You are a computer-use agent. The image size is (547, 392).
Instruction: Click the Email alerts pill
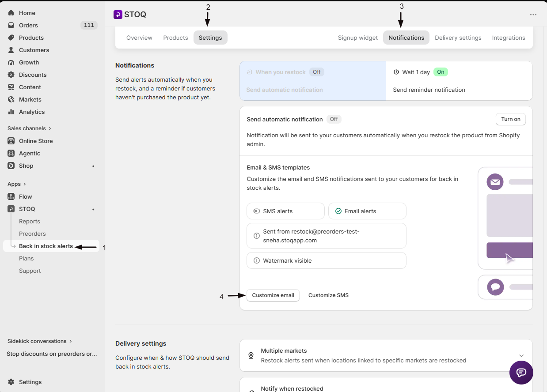click(367, 211)
